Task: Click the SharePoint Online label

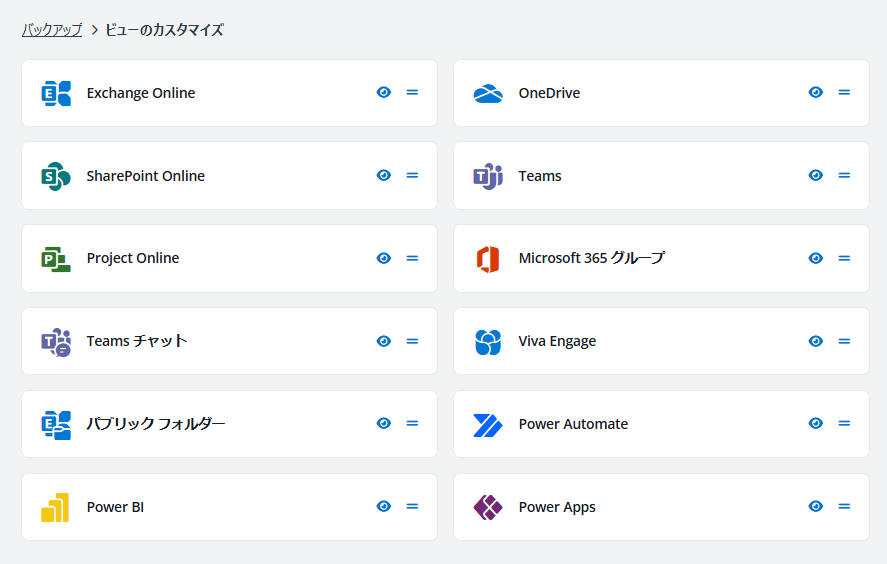Action: coord(145,176)
